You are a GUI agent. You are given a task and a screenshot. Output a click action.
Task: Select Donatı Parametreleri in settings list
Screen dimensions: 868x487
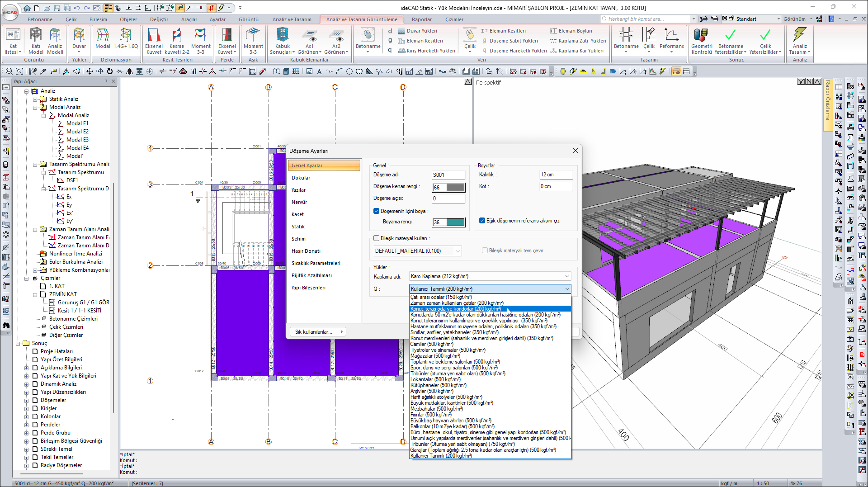tap(306, 251)
